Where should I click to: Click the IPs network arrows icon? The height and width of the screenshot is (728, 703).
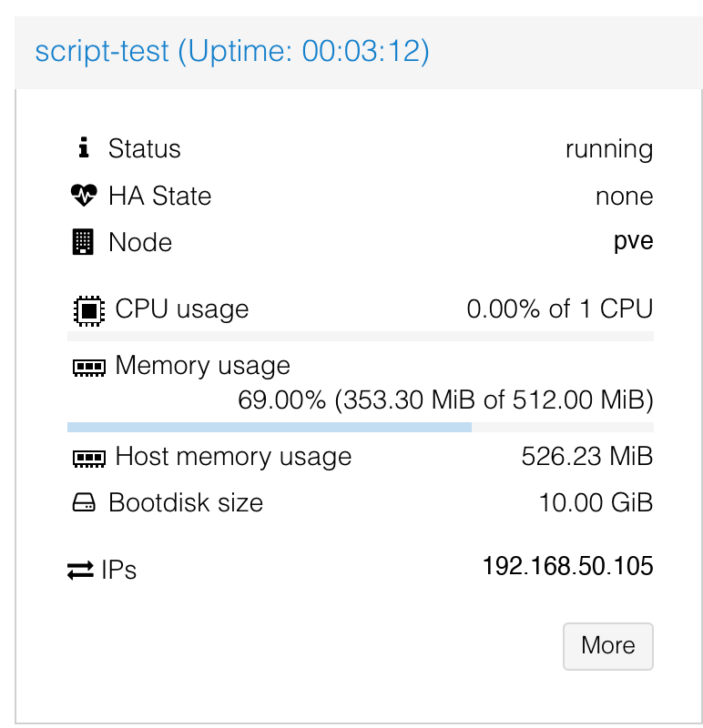(x=80, y=571)
